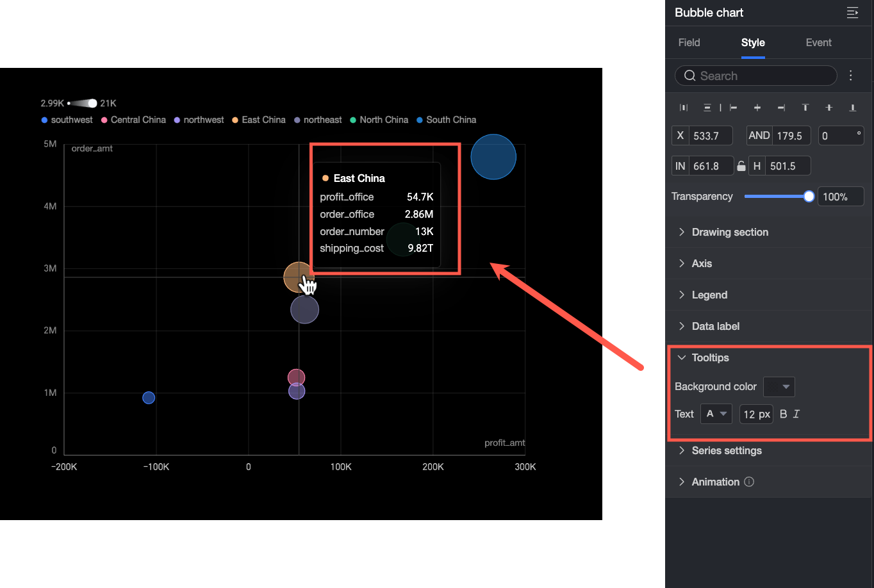Focus the Search field in Style panel

click(756, 76)
